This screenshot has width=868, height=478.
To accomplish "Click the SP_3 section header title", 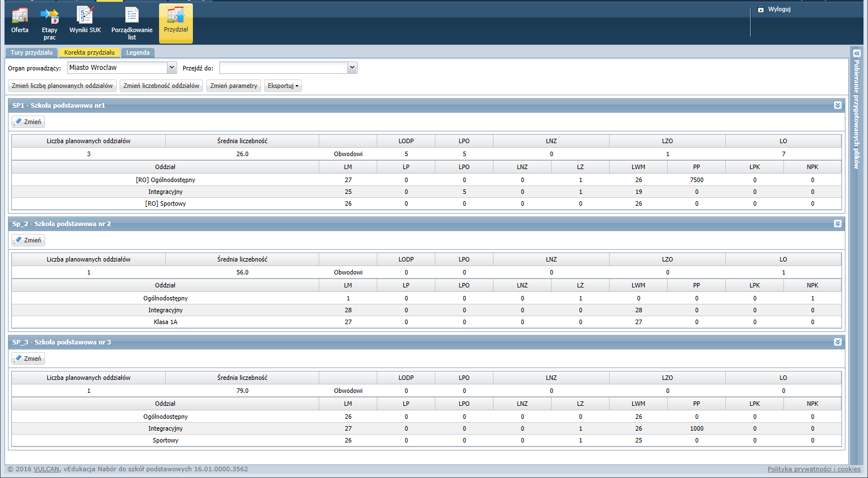I will pos(61,342).
